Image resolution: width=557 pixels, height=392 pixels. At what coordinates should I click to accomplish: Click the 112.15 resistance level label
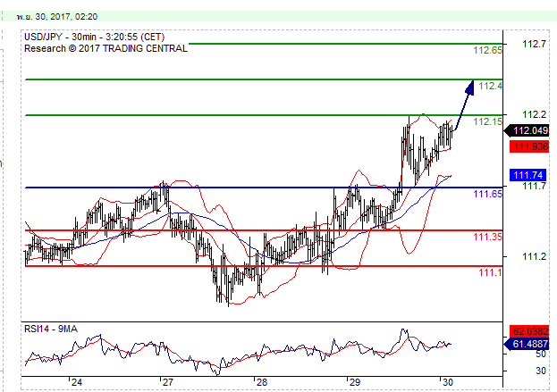pos(488,121)
